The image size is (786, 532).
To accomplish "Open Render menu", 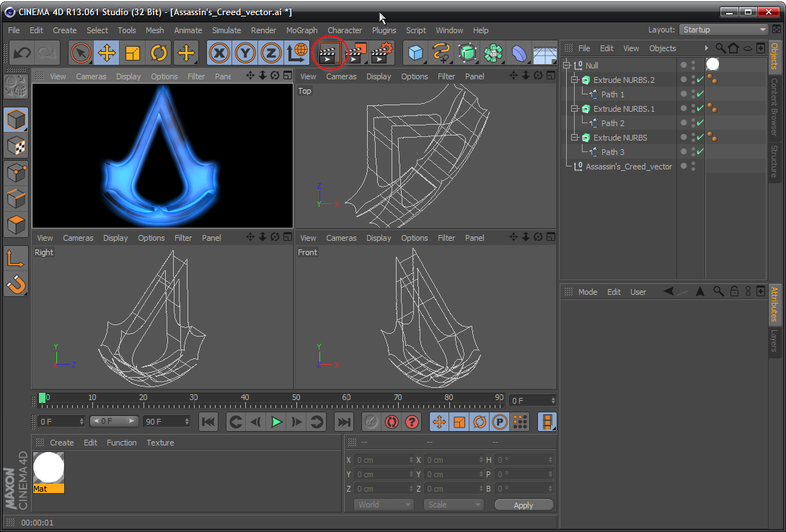I will click(x=264, y=30).
